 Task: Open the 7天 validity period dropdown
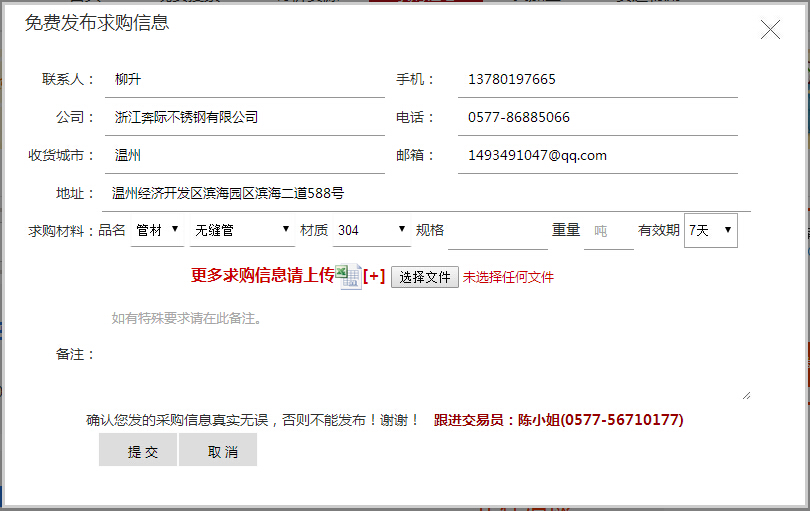click(710, 230)
